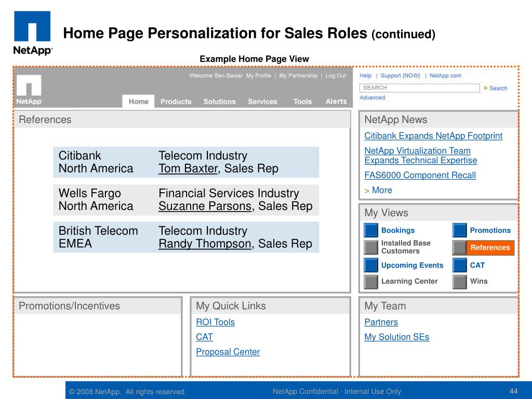The width and height of the screenshot is (532, 399).
Task: Open Partners link in My Team
Action: [381, 322]
